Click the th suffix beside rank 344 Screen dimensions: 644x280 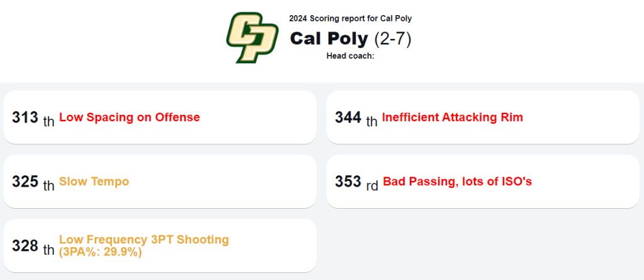371,121
